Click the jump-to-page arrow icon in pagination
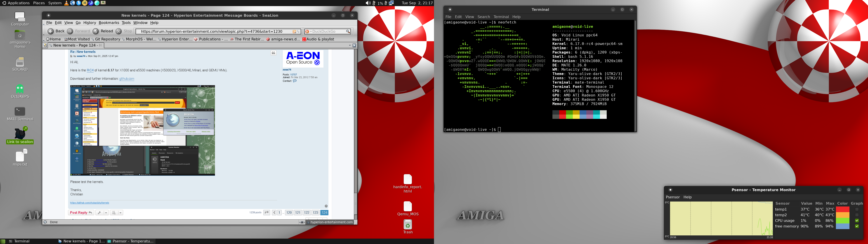The height and width of the screenshot is (244, 868). tap(267, 213)
